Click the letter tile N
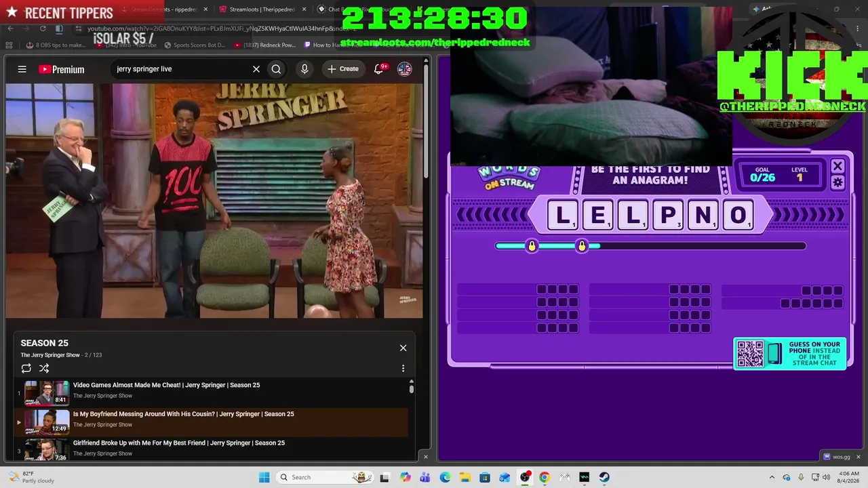Image resolution: width=868 pixels, height=488 pixels. pos(703,215)
